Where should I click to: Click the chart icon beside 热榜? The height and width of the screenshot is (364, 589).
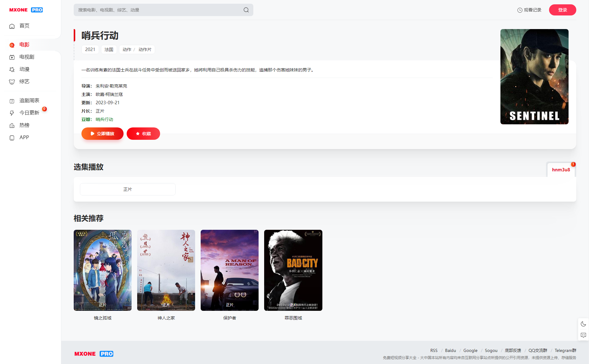[12, 126]
